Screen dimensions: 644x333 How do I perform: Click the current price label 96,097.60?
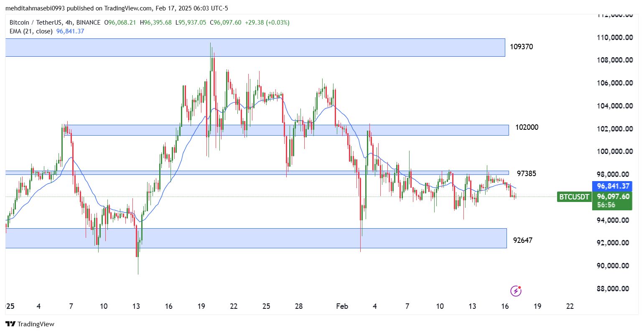coord(613,197)
